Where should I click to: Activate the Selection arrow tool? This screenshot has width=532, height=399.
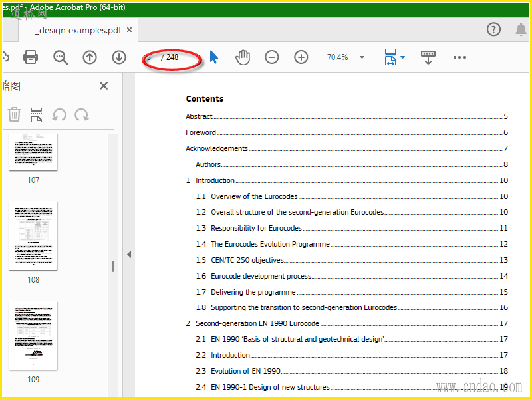click(213, 57)
